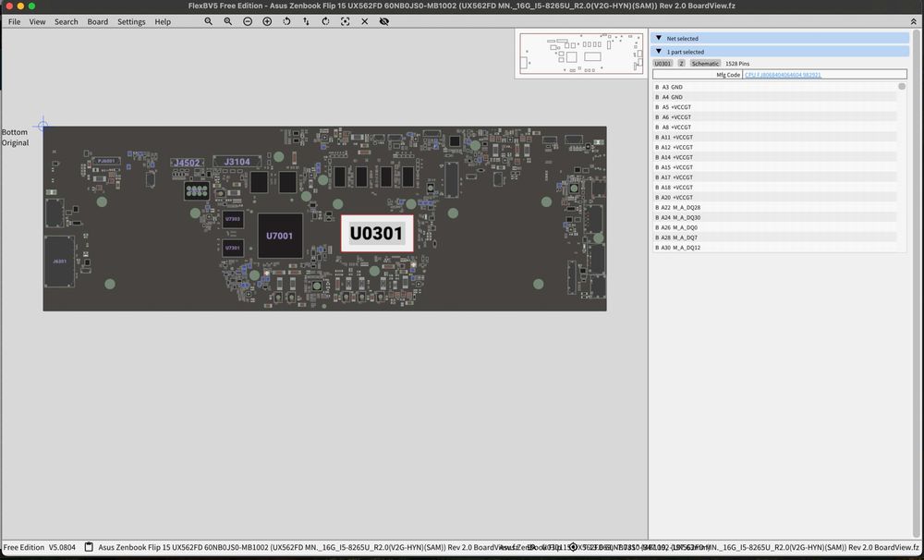Click the clipboard icon in status bar

[x=89, y=547]
